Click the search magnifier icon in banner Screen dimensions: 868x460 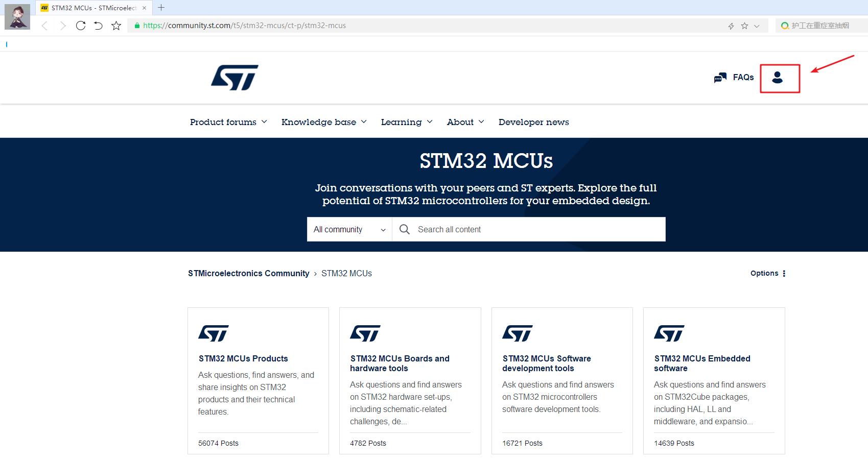click(x=405, y=229)
